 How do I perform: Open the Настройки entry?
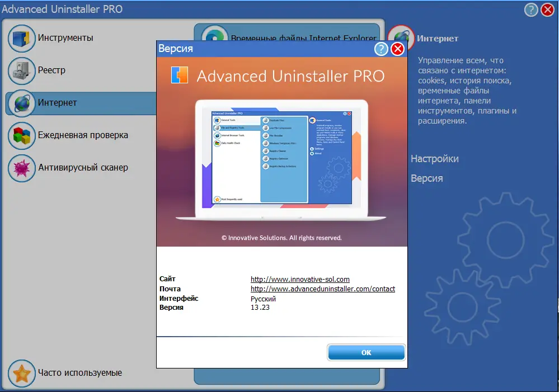click(x=434, y=159)
